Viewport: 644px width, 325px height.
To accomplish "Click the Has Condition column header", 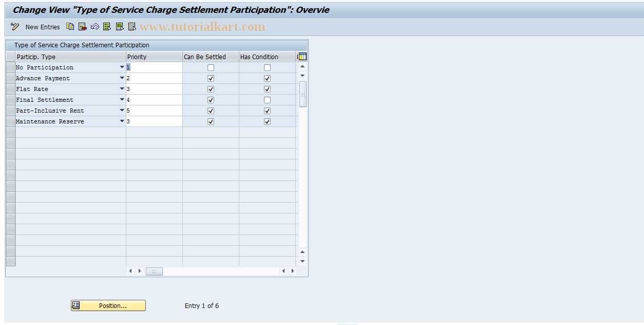I will (x=267, y=57).
